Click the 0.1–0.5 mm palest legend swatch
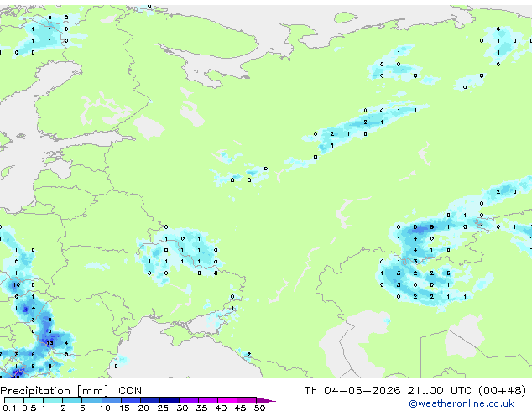Screen dimensions: 532x411 click(x=14, y=400)
